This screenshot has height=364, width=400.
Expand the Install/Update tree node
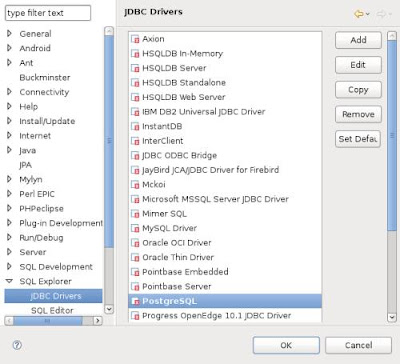pyautogui.click(x=9, y=121)
